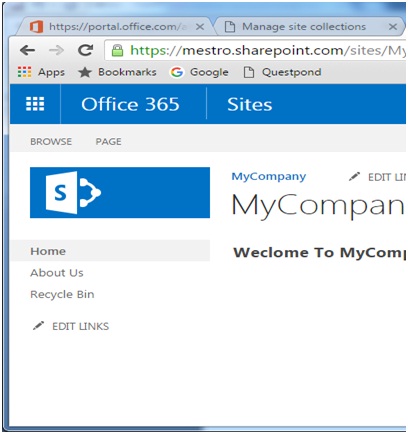Open the PAGE ribbon tab
This screenshot has width=408, height=434.
pos(108,141)
